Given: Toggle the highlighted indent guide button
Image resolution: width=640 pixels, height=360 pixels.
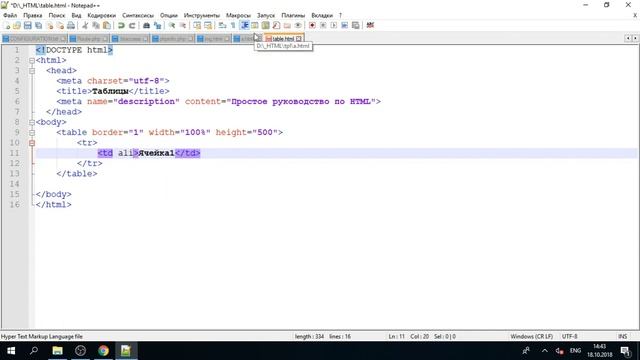Looking at the screenshot, I should click(x=244, y=25).
